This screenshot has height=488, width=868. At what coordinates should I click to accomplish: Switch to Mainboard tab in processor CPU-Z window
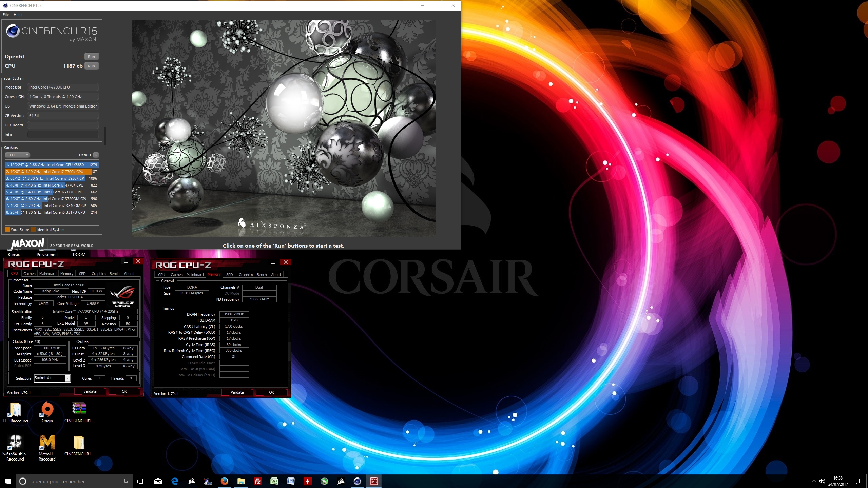pos(48,274)
